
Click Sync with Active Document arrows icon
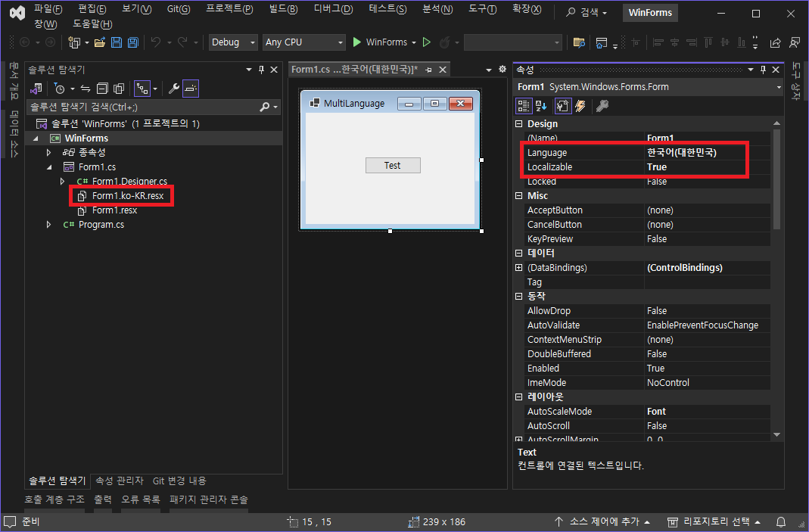tap(86, 89)
